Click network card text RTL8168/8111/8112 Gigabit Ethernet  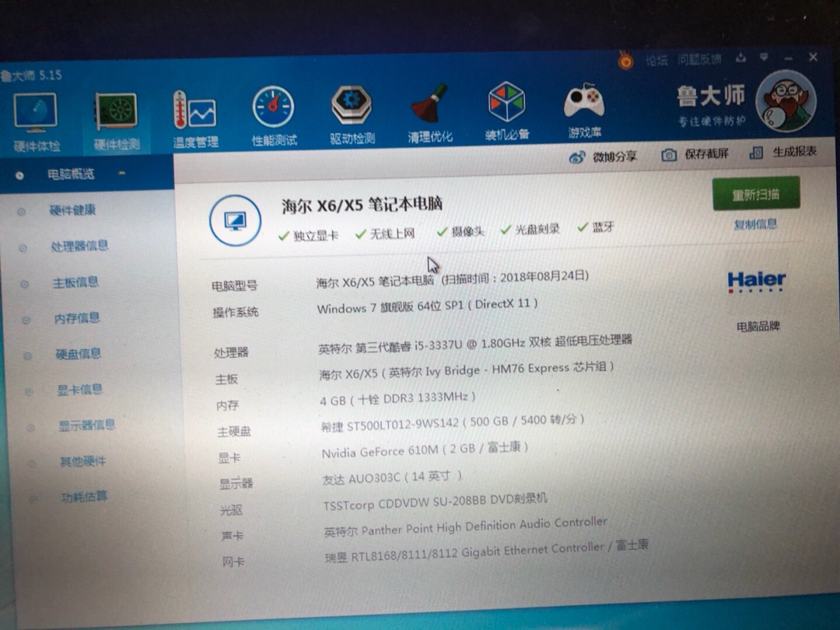[x=486, y=551]
